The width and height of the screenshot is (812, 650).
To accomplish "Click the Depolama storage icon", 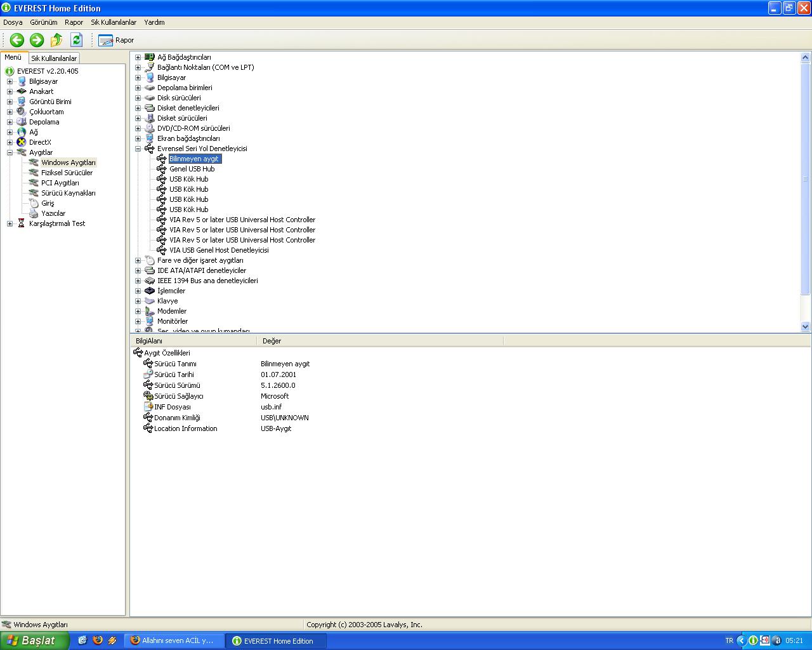I will click(x=22, y=122).
